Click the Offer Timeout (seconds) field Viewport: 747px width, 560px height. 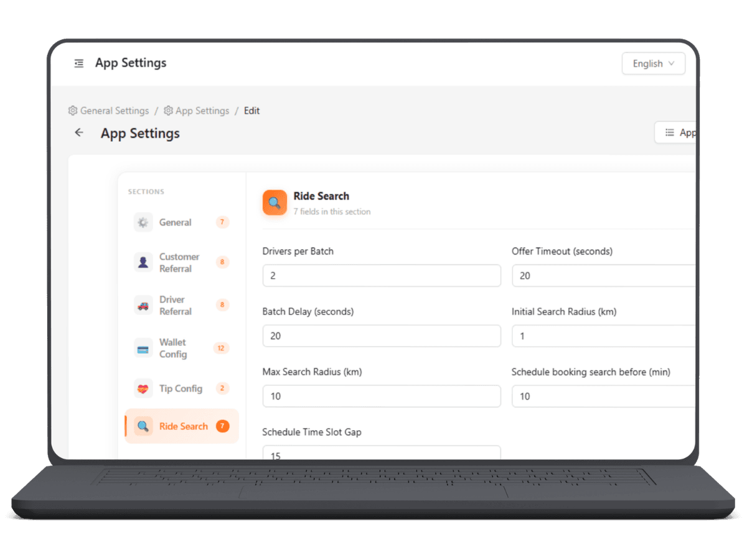tap(603, 276)
